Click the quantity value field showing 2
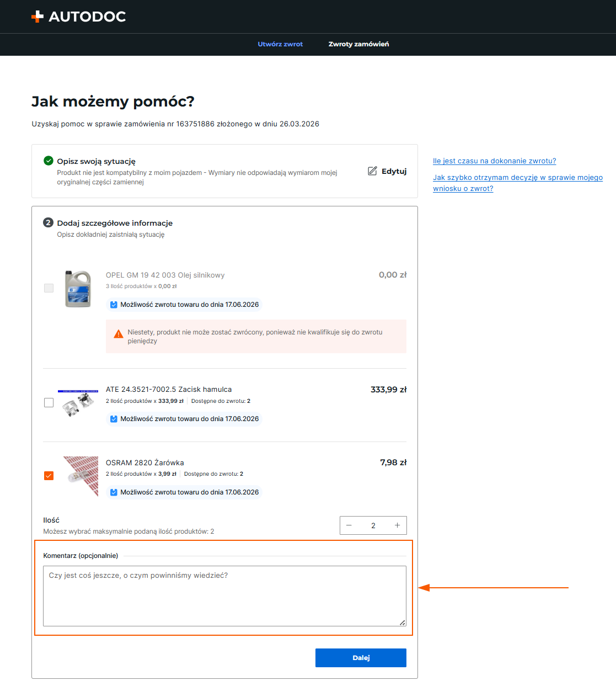616x686 pixels. tap(373, 525)
